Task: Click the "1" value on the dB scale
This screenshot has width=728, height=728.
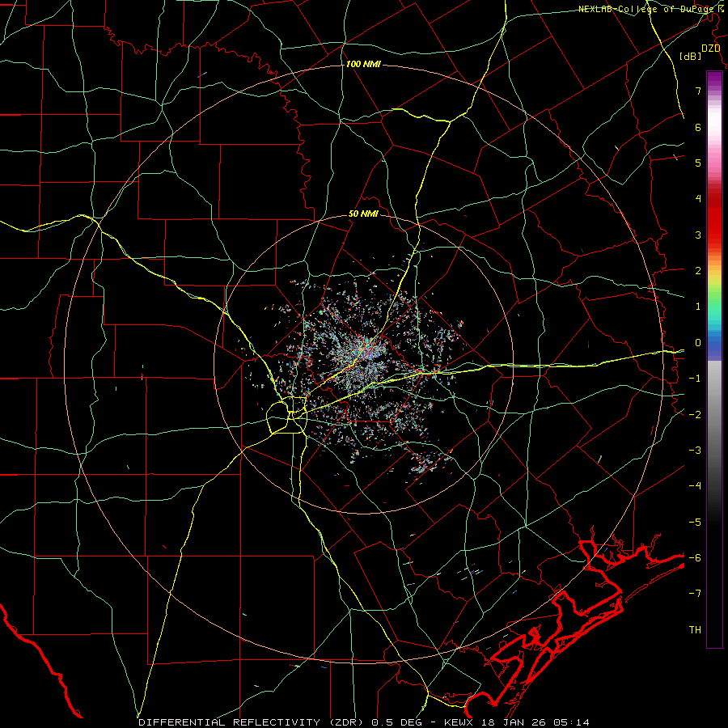Action: coord(698,307)
